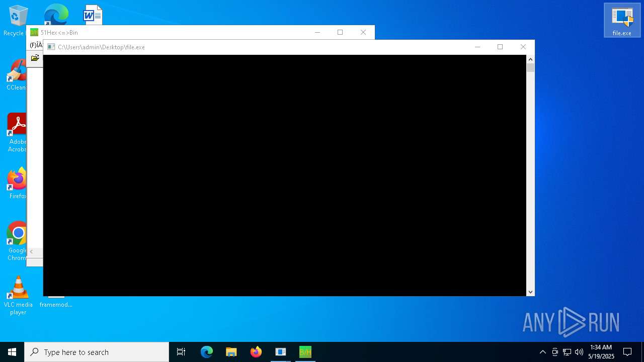Switch to 51Hex<=>Bin on taskbar
This screenshot has height=362, width=644.
pyautogui.click(x=305, y=352)
